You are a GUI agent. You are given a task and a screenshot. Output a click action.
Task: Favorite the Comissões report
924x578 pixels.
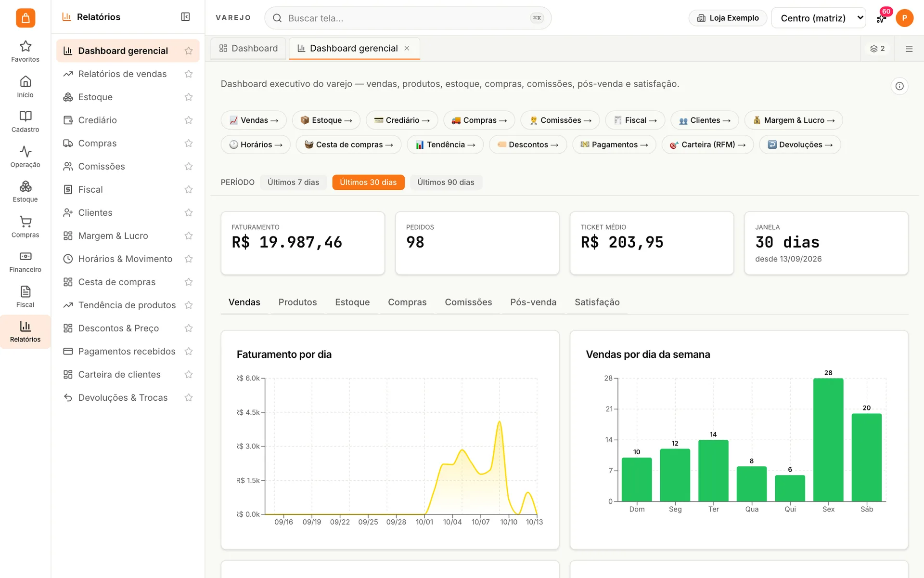189,166
